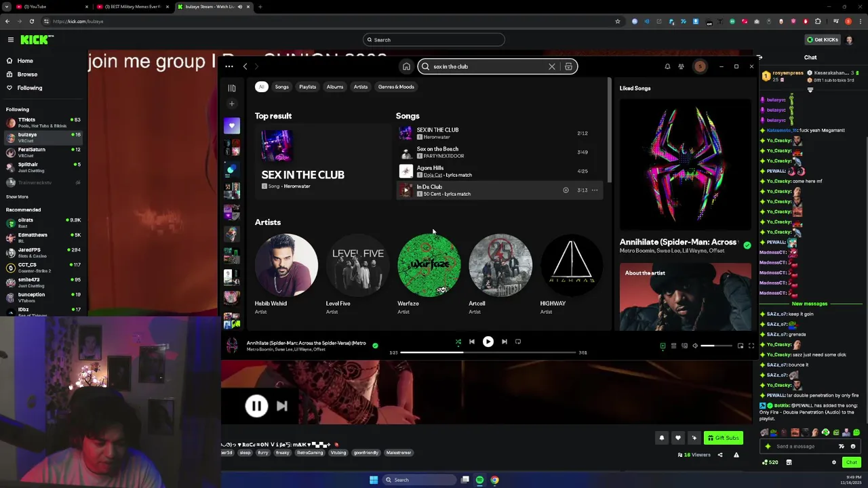
Task: Open the Doja Cat artist link
Action: (x=433, y=175)
